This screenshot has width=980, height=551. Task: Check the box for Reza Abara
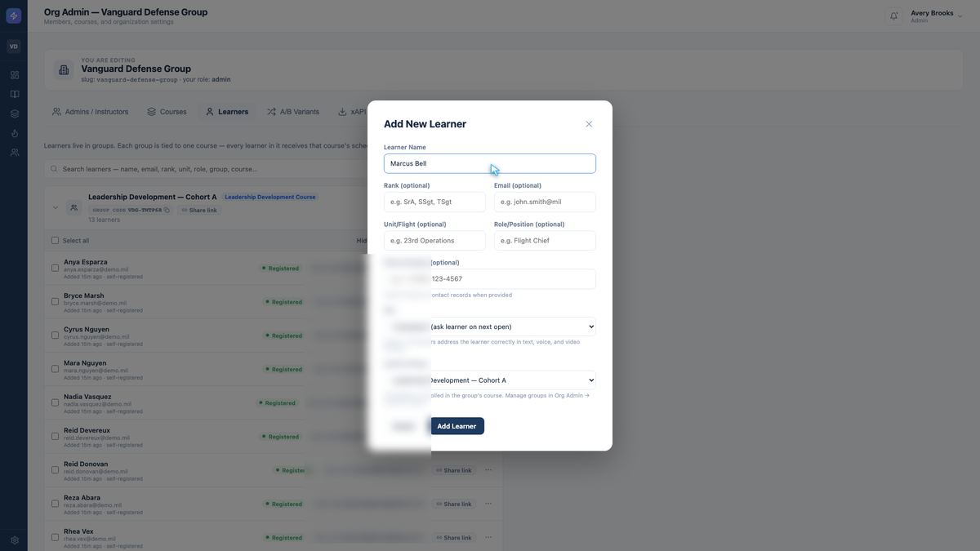[x=55, y=504]
